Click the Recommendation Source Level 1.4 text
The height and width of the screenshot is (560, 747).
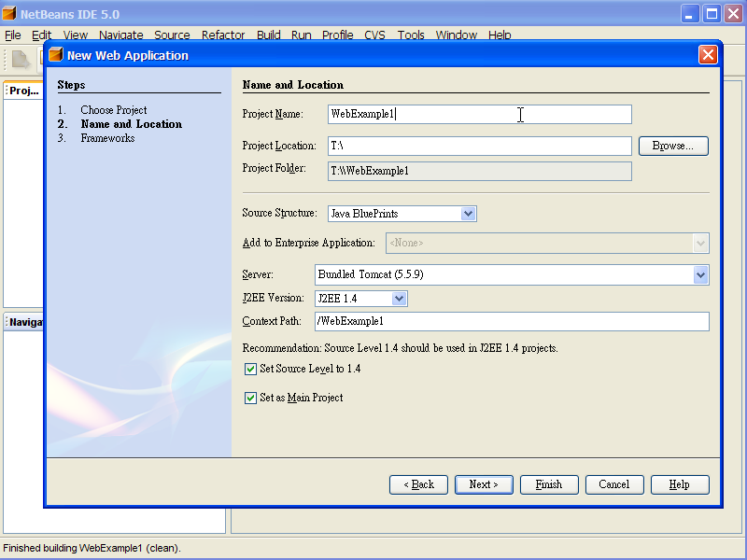coord(401,348)
